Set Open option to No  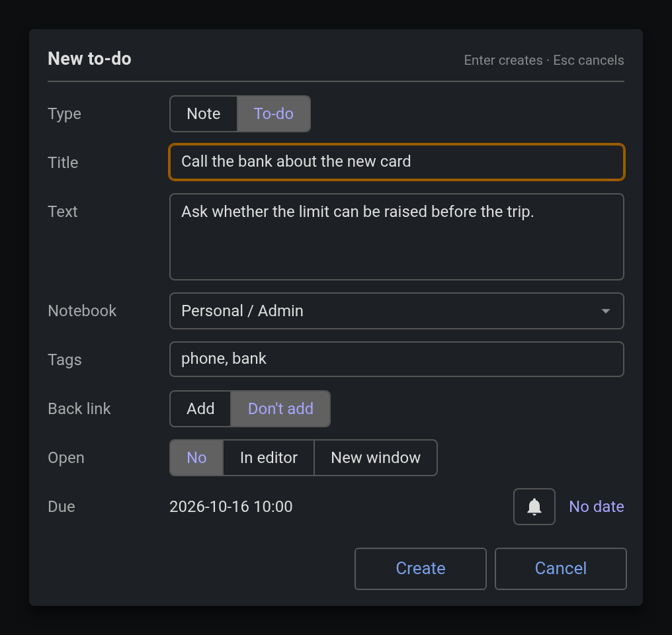[196, 458]
